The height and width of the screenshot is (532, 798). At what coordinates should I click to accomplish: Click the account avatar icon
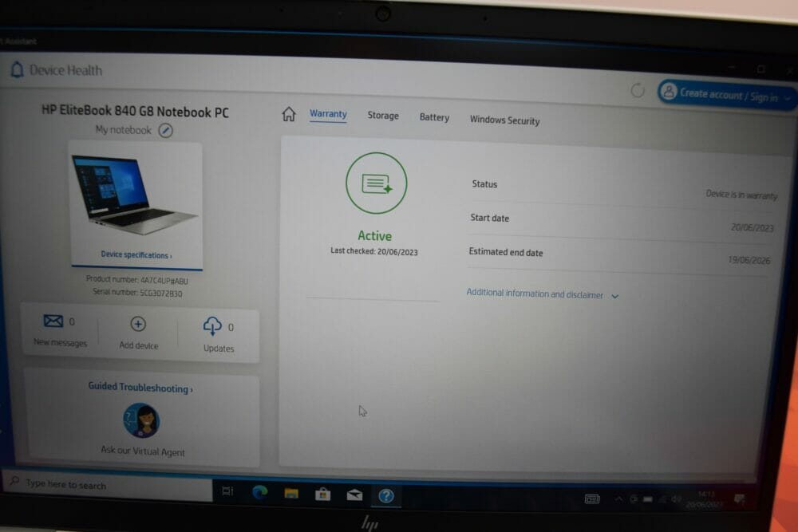click(669, 92)
